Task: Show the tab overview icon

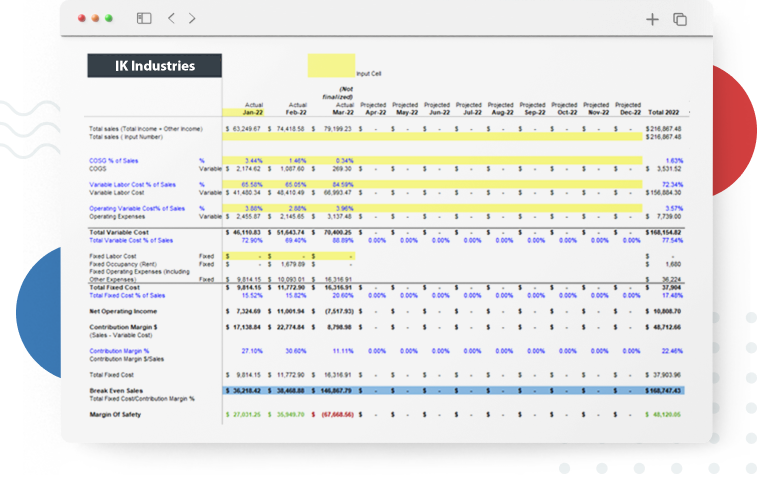Action: tap(680, 19)
